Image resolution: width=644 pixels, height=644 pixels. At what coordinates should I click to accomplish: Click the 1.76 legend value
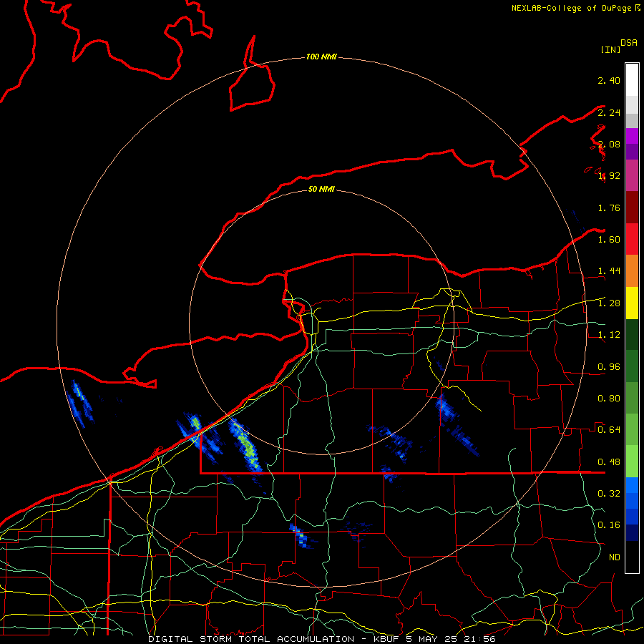pos(609,208)
